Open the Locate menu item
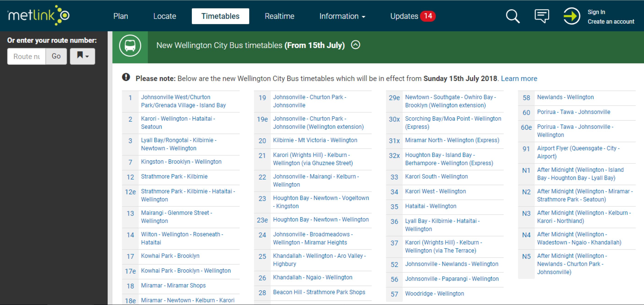The image size is (644, 305). [x=165, y=16]
